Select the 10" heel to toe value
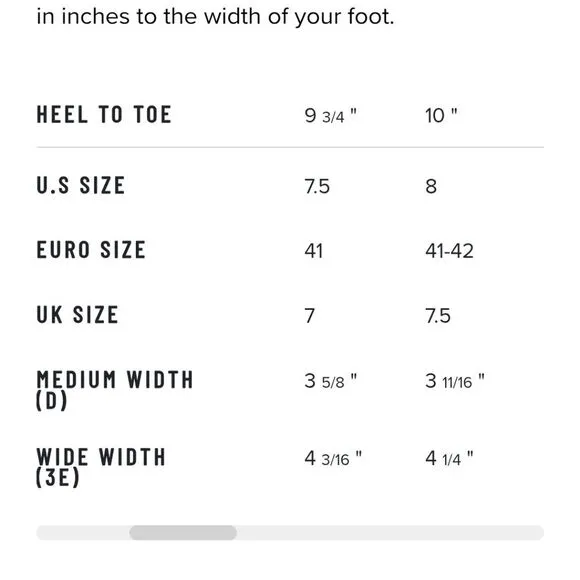Viewport: 580px width, 580px height. (441, 115)
